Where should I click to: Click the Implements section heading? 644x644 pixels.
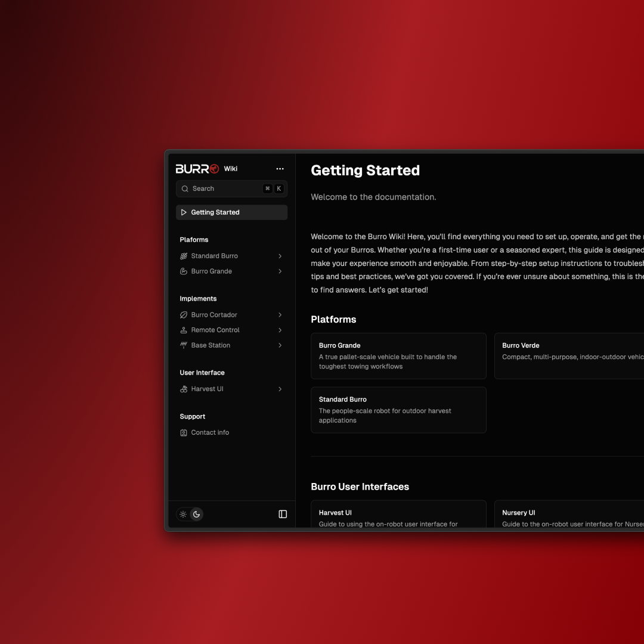click(x=198, y=299)
